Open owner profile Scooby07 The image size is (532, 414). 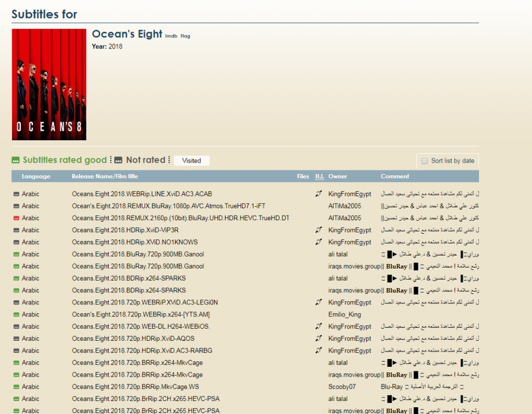342,387
